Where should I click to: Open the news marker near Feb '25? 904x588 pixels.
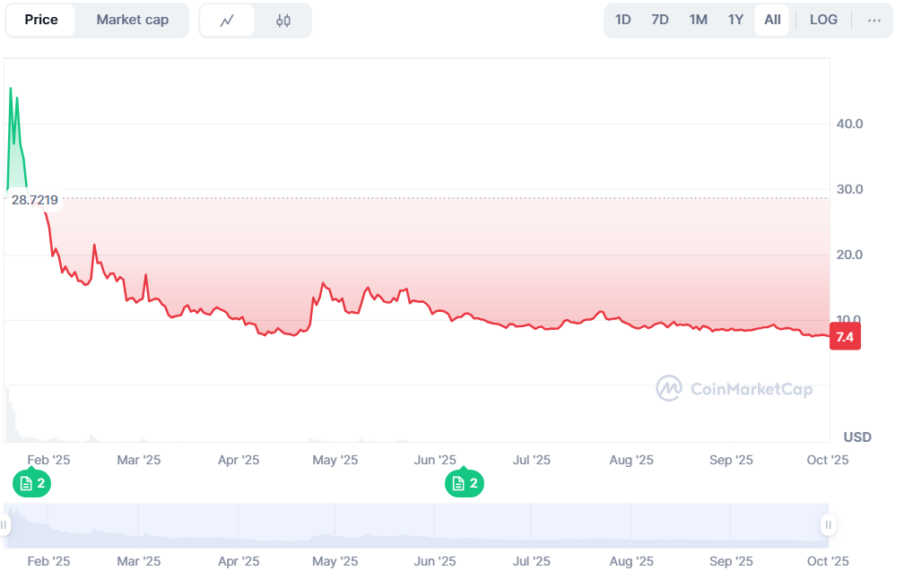pyautogui.click(x=31, y=484)
